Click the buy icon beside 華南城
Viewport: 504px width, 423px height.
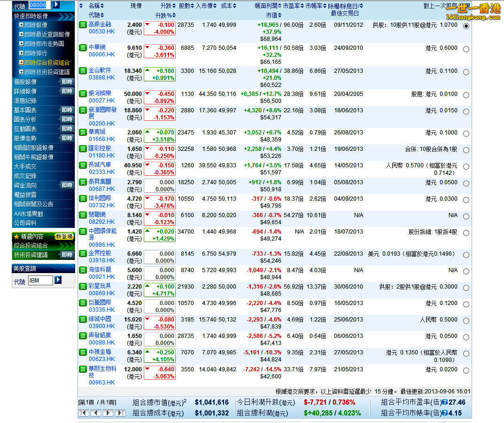click(83, 132)
